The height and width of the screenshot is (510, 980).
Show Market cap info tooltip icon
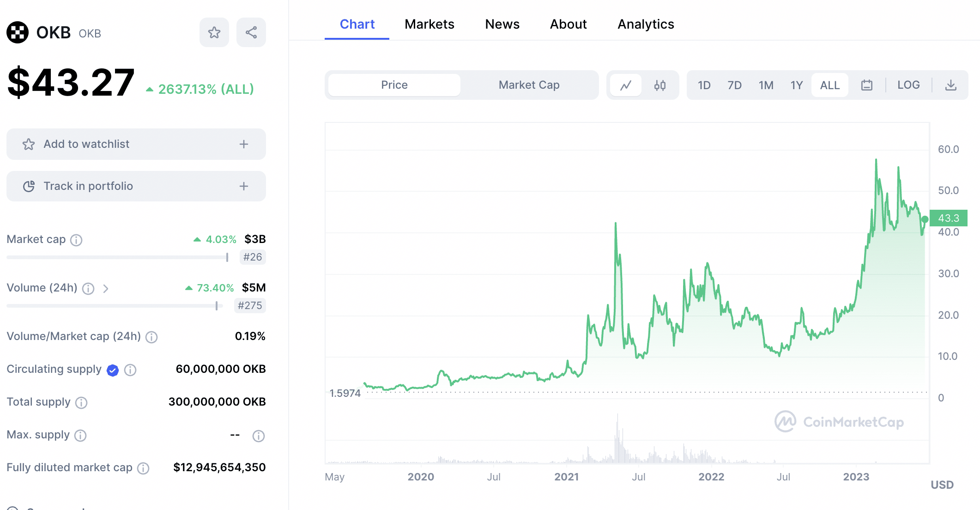[x=76, y=240]
